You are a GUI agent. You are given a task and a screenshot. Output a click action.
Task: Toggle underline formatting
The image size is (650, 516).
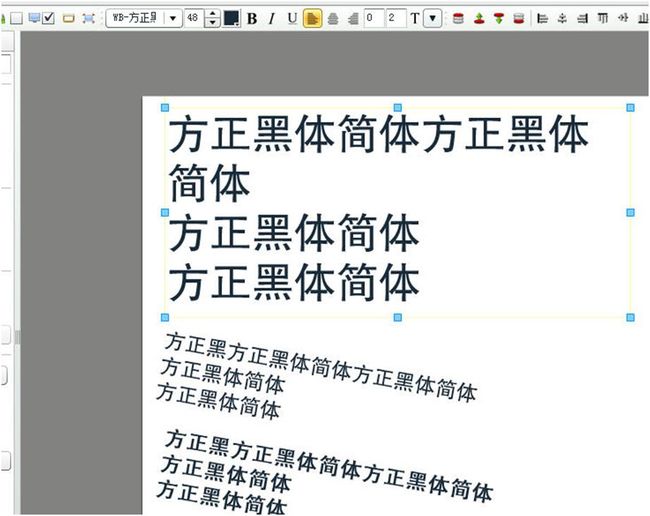(x=292, y=19)
